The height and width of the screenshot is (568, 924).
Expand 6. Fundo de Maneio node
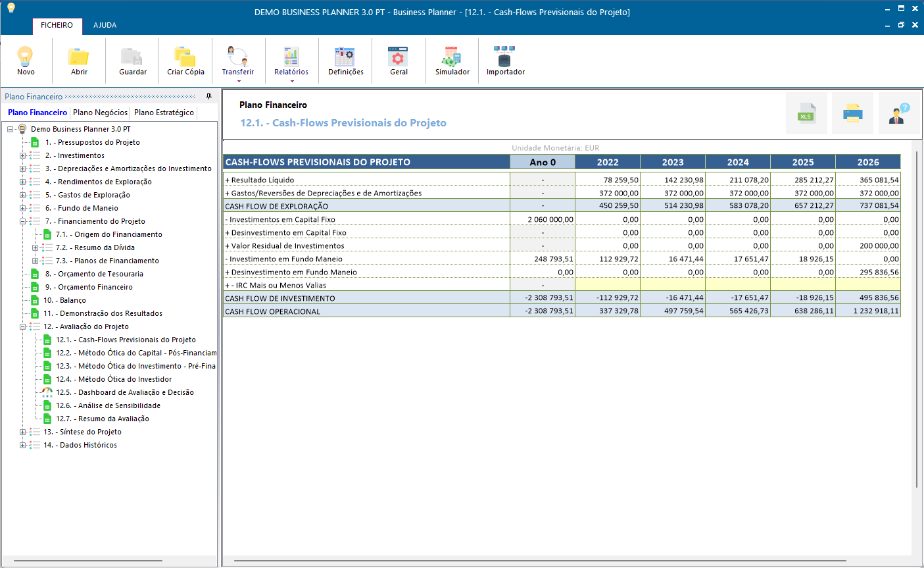[x=22, y=209]
